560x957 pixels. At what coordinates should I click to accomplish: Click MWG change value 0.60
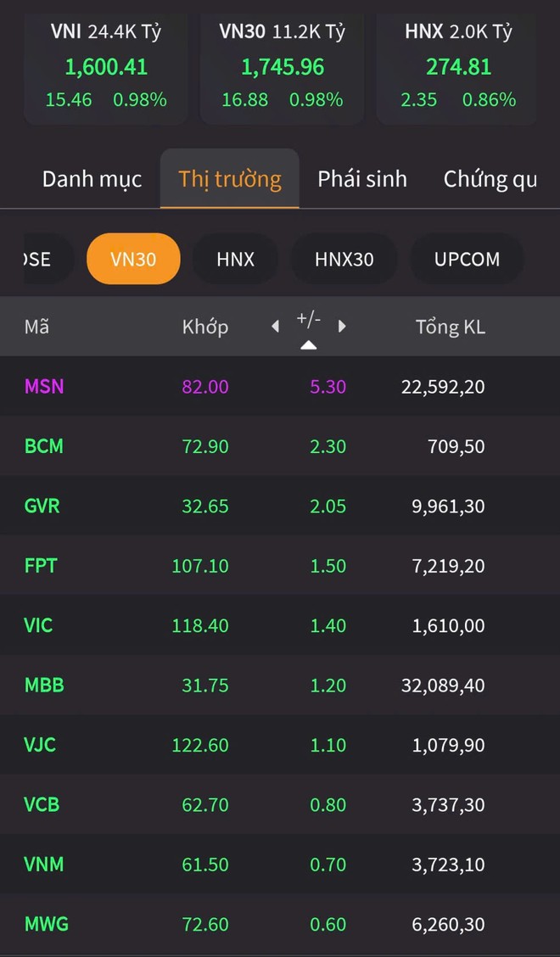[x=328, y=924]
